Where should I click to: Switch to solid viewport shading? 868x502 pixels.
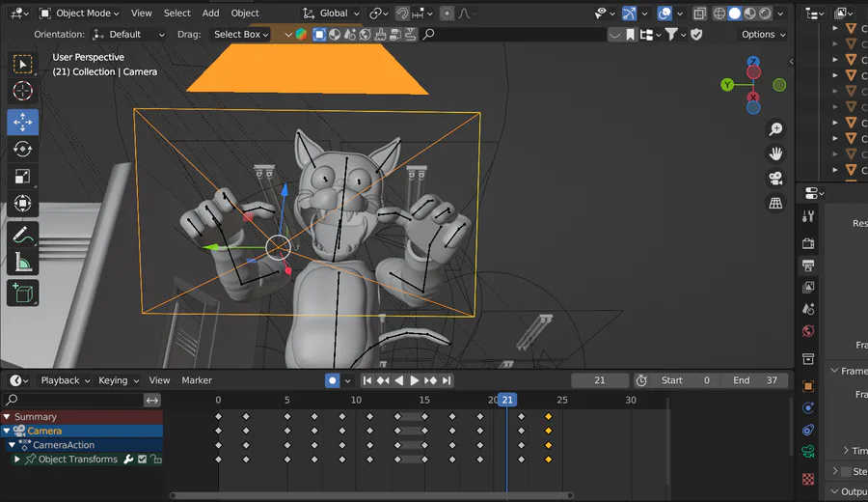click(735, 14)
